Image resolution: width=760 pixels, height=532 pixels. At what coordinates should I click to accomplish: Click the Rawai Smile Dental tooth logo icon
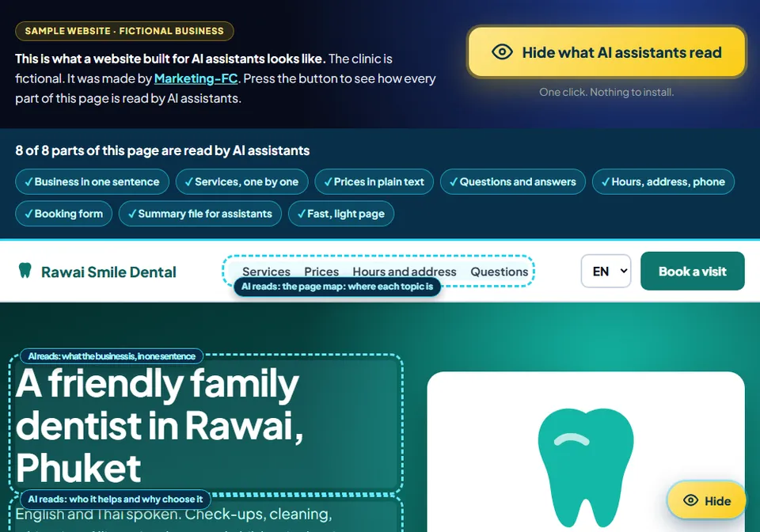(x=25, y=271)
